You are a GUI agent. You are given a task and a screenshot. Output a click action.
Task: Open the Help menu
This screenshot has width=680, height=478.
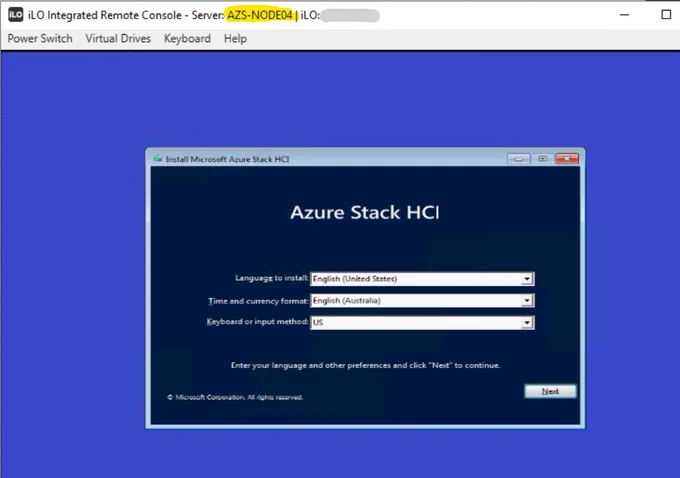pyautogui.click(x=235, y=39)
